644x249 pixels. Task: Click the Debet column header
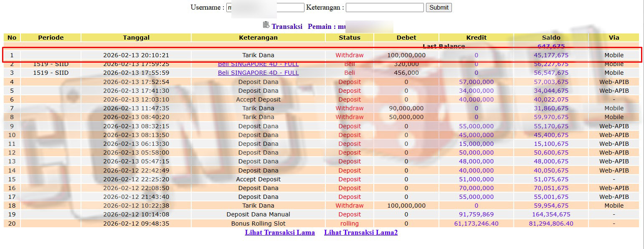tap(406, 38)
